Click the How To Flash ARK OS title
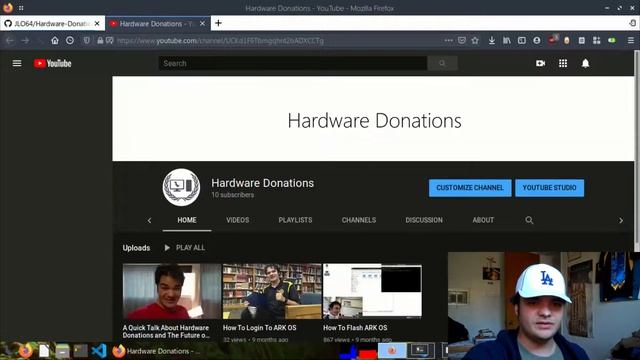Image resolution: width=640 pixels, height=360 pixels. [355, 328]
